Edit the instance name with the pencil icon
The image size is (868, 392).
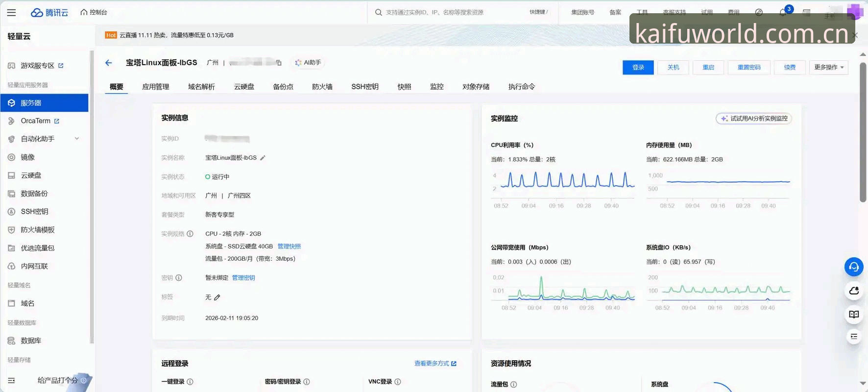coord(263,158)
